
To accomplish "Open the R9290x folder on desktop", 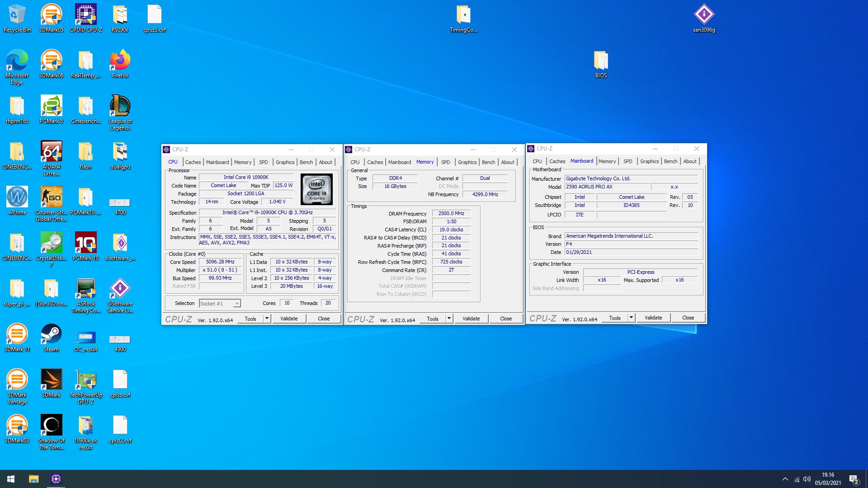I will coord(120,18).
